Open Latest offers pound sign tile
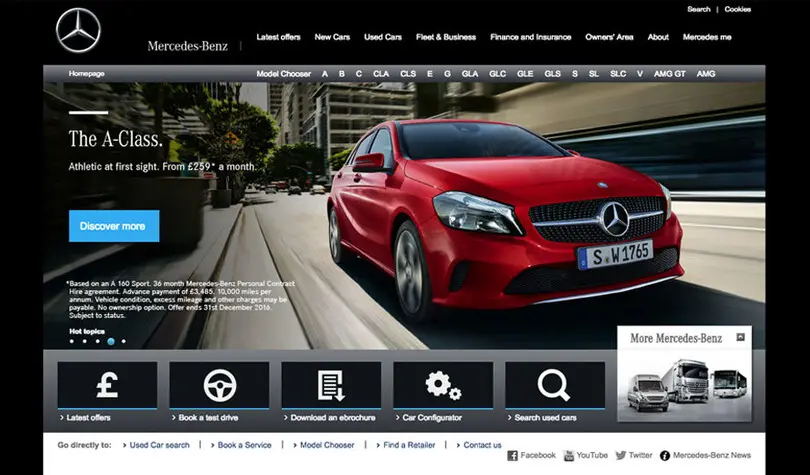Image resolution: width=810 pixels, height=475 pixels. (107, 385)
